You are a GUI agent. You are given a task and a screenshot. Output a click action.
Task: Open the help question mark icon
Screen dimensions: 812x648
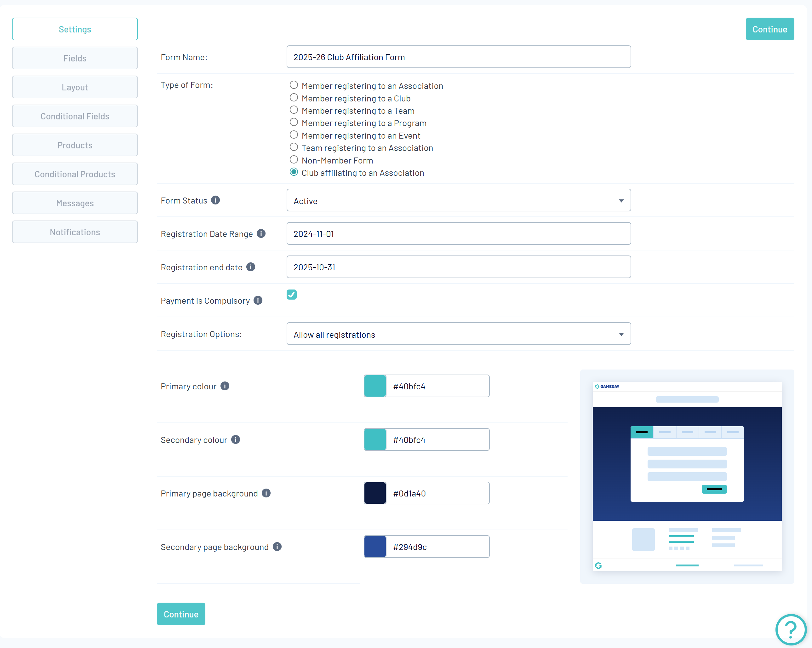point(791,629)
